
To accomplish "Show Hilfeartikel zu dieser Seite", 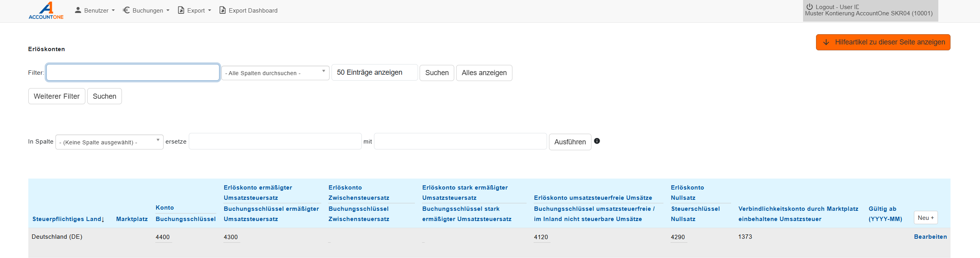I will coord(883,42).
